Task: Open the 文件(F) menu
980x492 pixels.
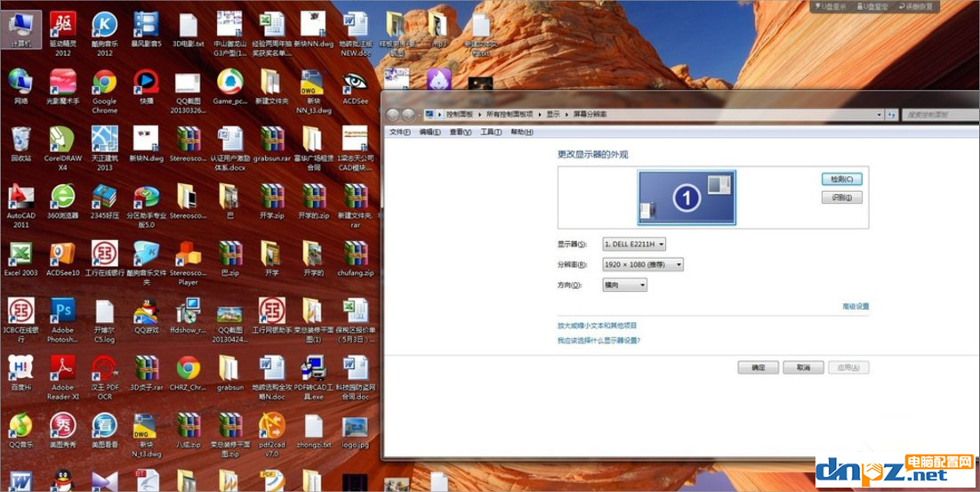Action: click(400, 133)
